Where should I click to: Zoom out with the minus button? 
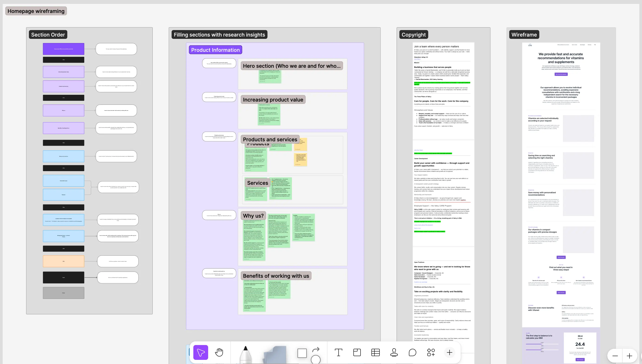pos(615,356)
